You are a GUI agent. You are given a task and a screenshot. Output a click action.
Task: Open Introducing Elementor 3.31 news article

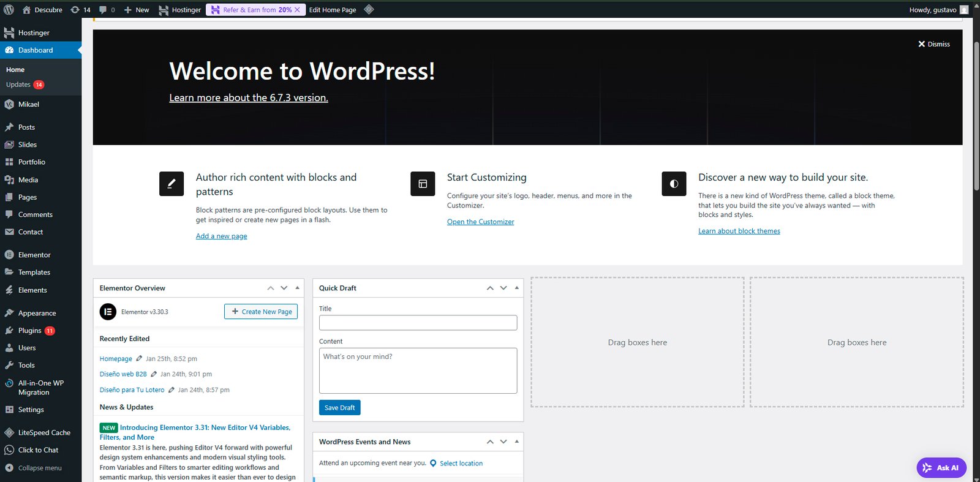(195, 432)
